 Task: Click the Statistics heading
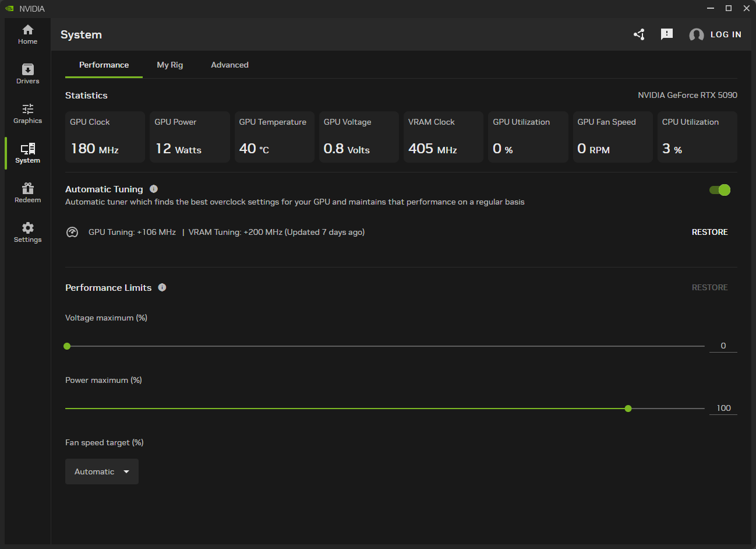click(x=86, y=96)
